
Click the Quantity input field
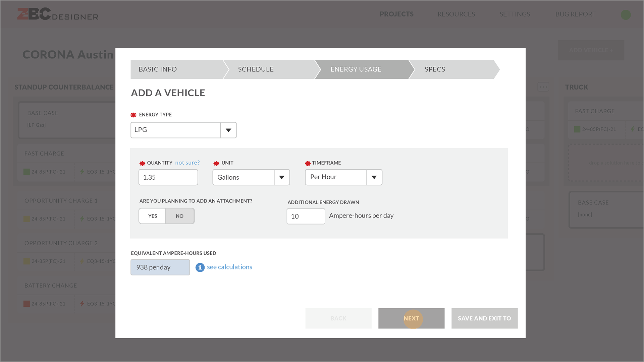coord(168,177)
